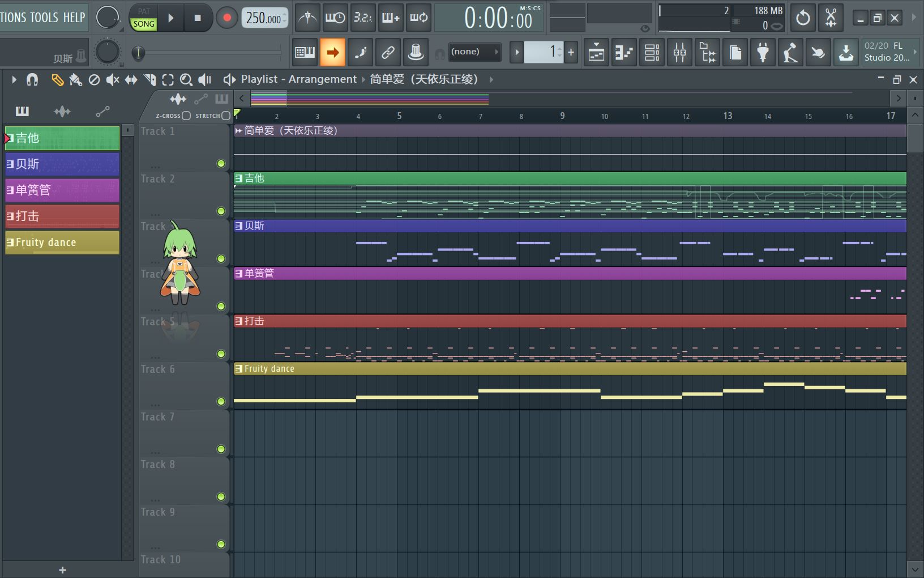Click the tempo field showing 250.000

pos(265,18)
